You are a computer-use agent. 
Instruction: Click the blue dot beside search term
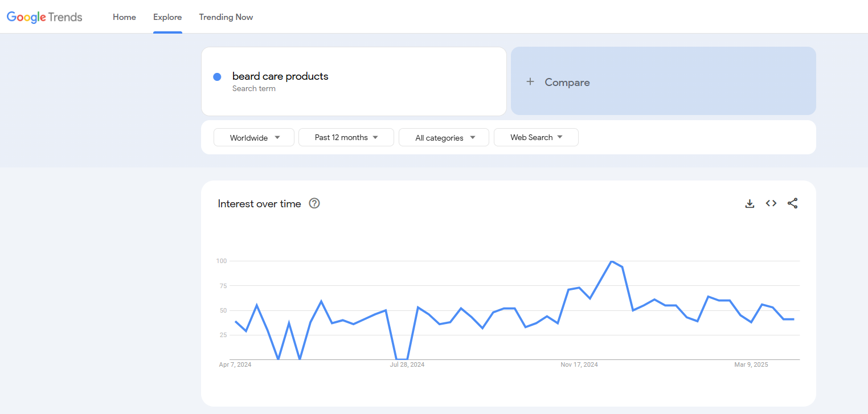point(217,77)
